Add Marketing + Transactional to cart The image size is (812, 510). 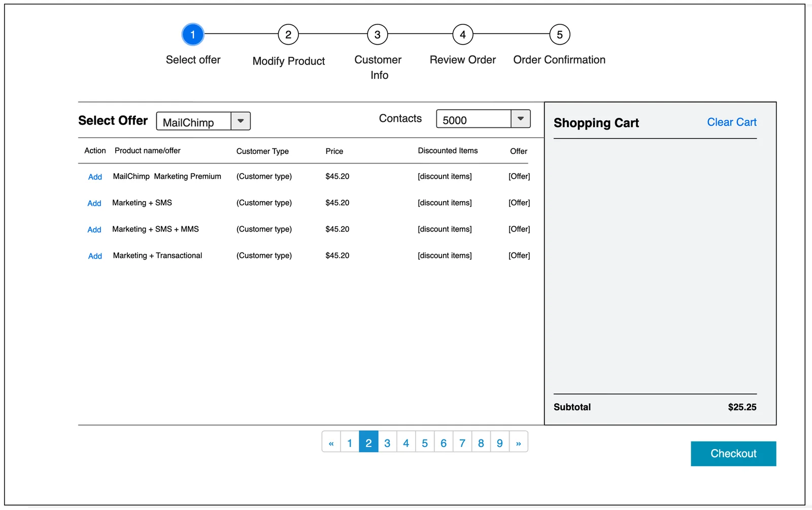coord(95,256)
